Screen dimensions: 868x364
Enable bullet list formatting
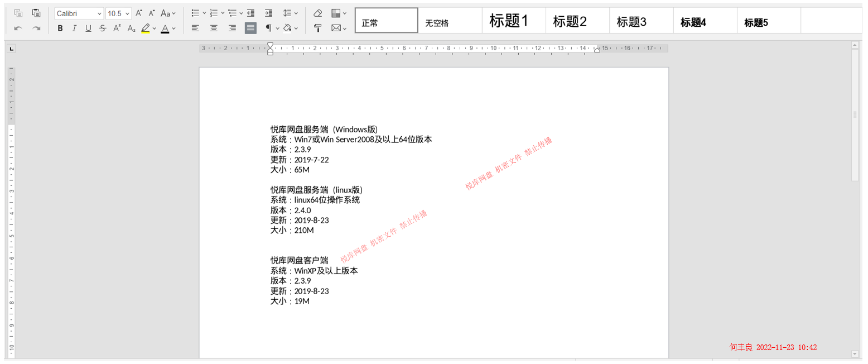[x=196, y=13]
